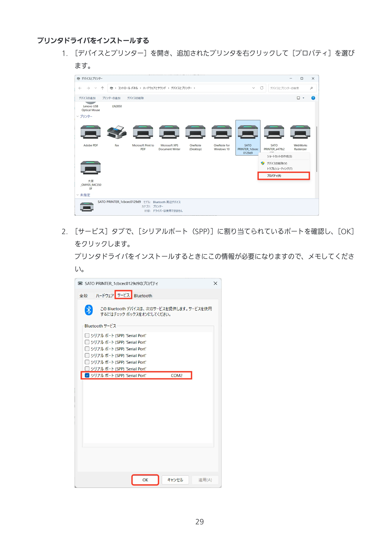Go up one folder level
Image resolution: width=392 pixels, height=554 pixels.
[102, 88]
